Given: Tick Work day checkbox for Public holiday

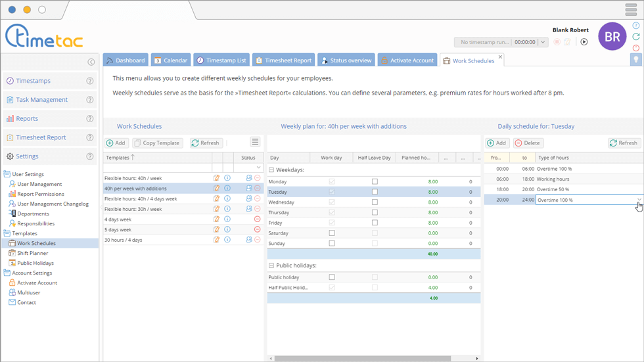Looking at the screenshot, I should coord(331,277).
